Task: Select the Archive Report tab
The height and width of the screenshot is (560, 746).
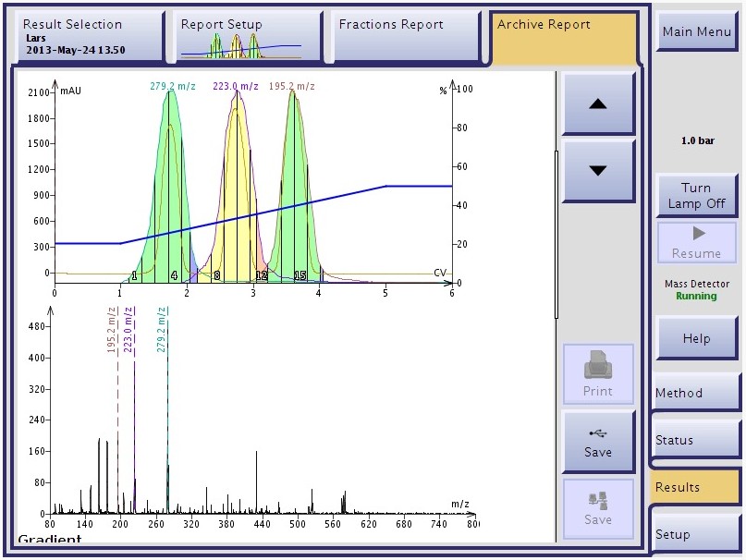Action: click(x=563, y=37)
